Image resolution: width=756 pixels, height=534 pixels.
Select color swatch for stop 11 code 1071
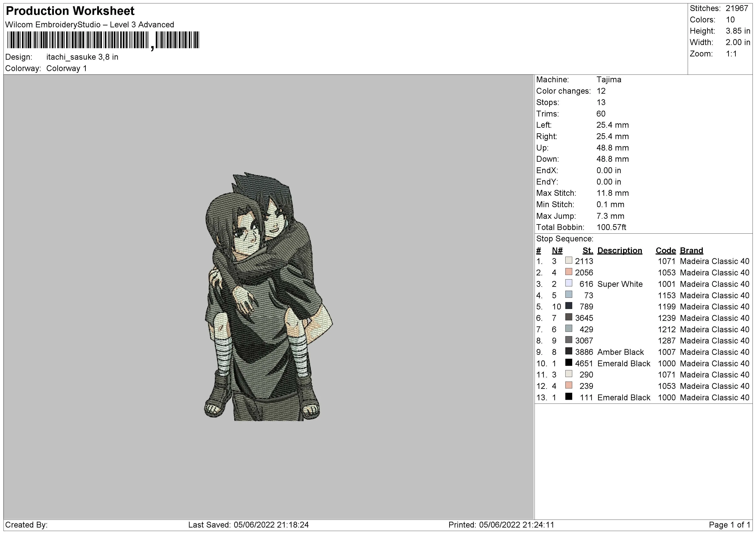click(x=569, y=374)
